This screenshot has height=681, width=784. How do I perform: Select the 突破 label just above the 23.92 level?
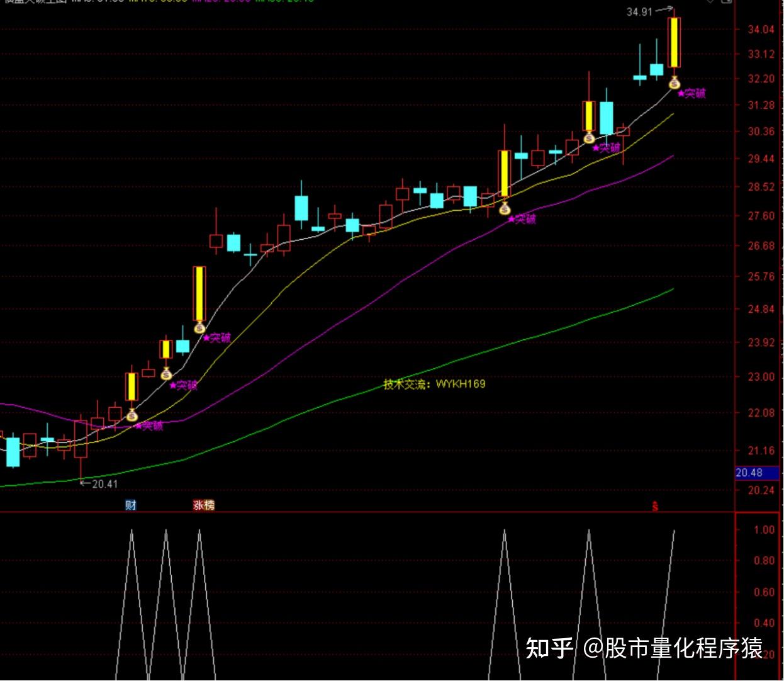click(217, 338)
